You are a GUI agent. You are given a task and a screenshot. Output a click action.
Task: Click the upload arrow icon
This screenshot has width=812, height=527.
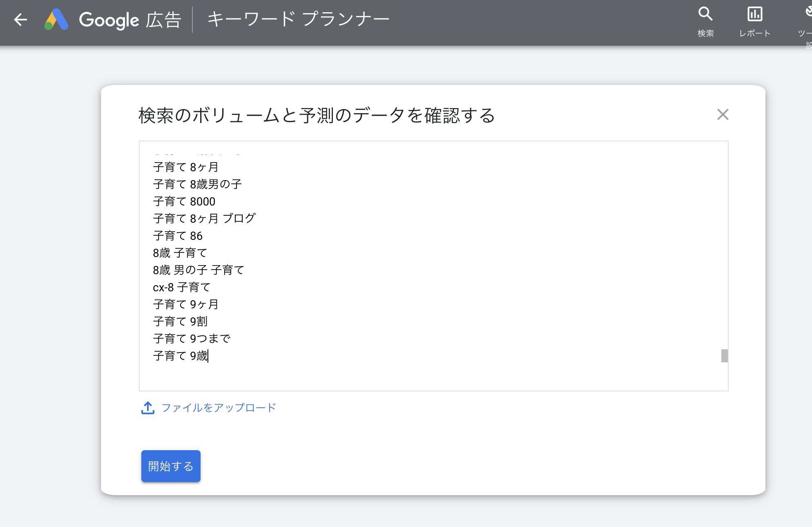(x=147, y=407)
